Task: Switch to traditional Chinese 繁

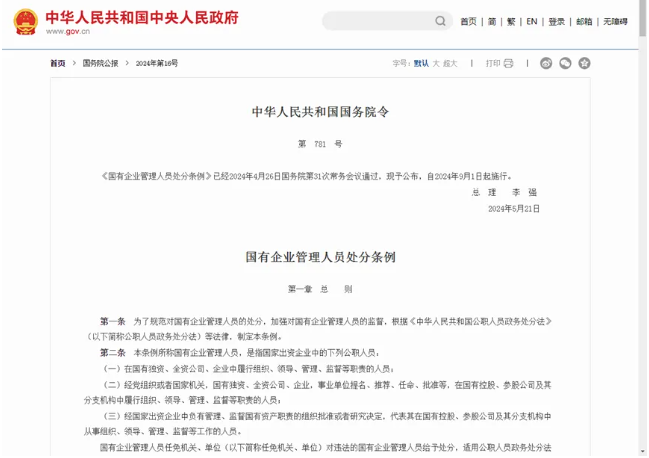Action: [x=511, y=22]
